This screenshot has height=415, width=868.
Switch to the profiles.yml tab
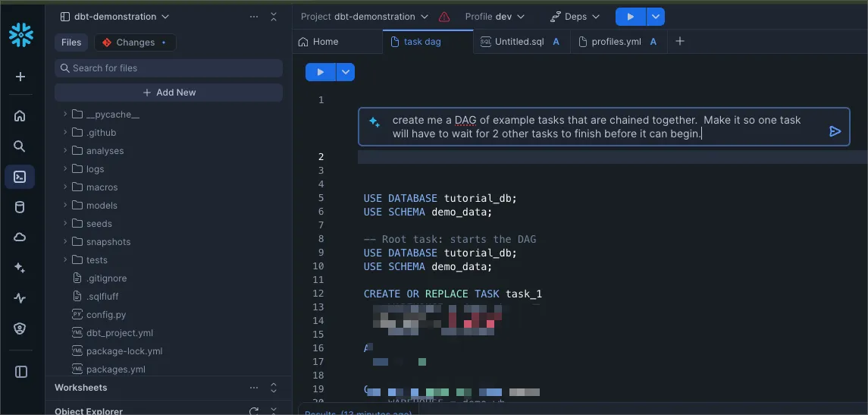pyautogui.click(x=618, y=42)
